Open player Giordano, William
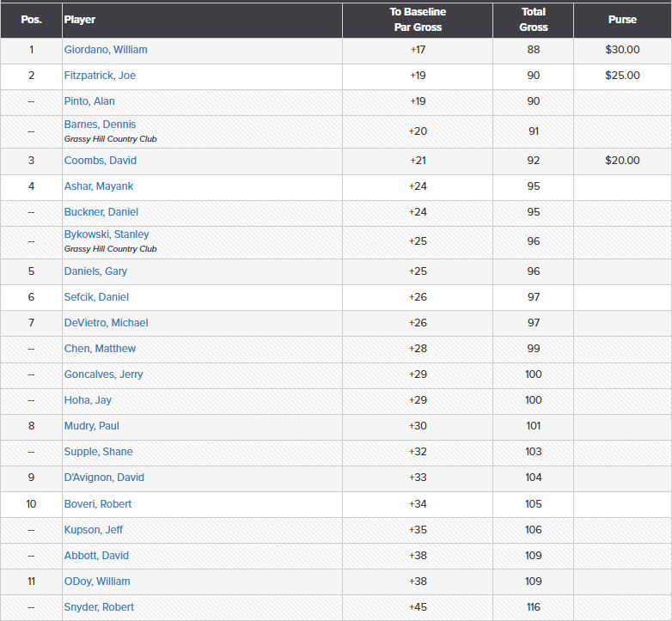Screen dimensions: 672x621 (x=106, y=50)
